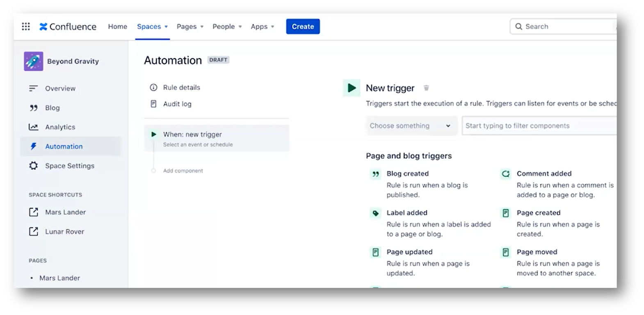
Task: Click the Label added tag icon
Action: point(375,213)
